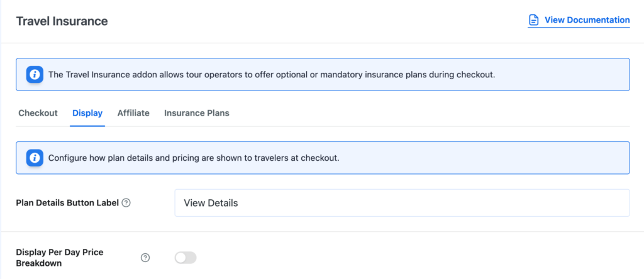
Task: Click the underline below the View Documentation link
Action: (x=579, y=27)
